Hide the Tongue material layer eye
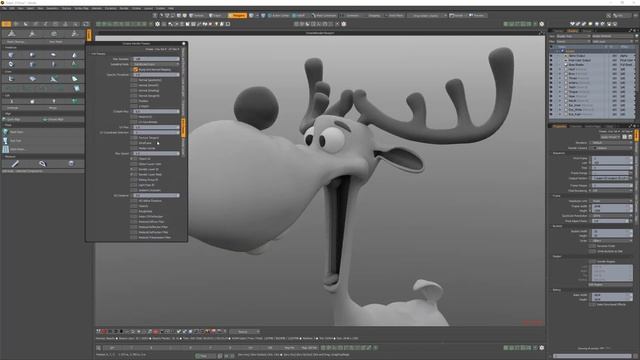 coord(551,92)
